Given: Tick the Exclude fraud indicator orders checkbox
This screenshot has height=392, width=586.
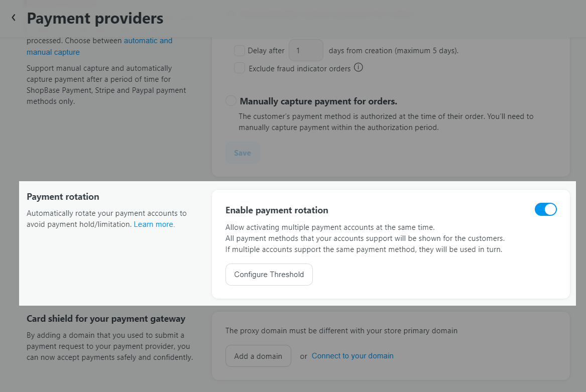Looking at the screenshot, I should pyautogui.click(x=239, y=68).
